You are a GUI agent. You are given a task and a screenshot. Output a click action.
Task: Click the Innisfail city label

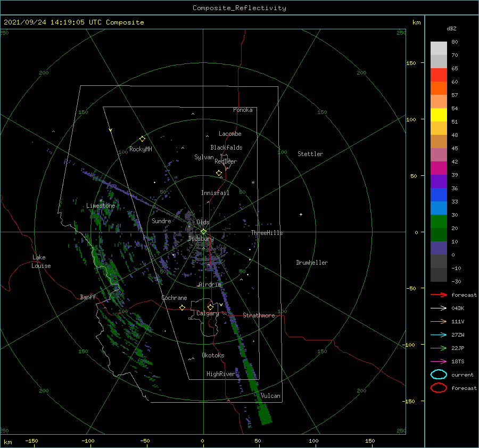tap(215, 193)
